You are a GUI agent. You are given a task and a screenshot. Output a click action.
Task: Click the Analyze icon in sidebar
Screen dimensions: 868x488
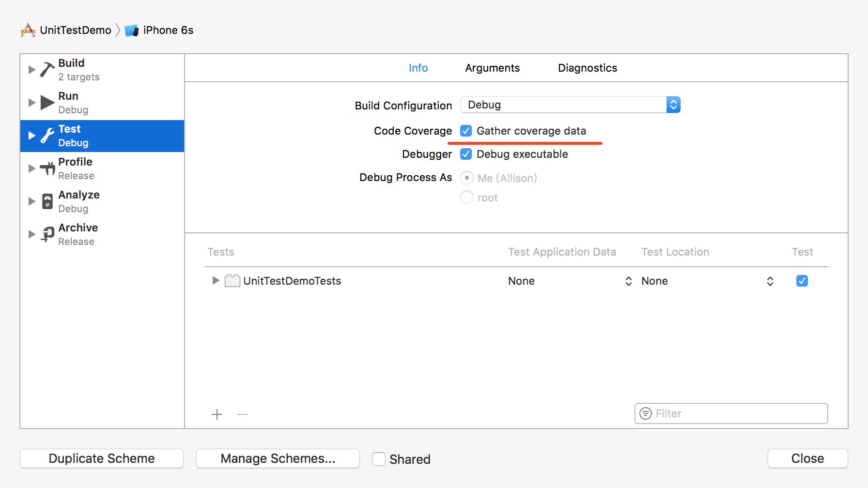[47, 201]
